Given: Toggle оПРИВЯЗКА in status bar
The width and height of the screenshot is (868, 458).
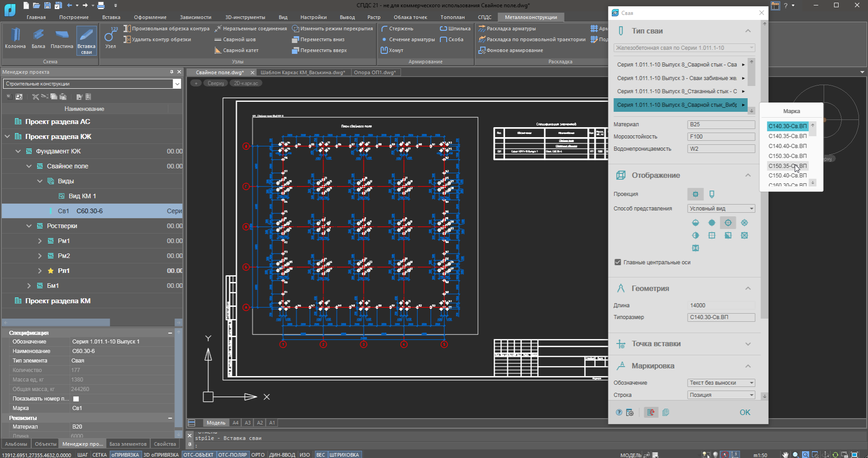Looking at the screenshot, I should (x=125, y=454).
